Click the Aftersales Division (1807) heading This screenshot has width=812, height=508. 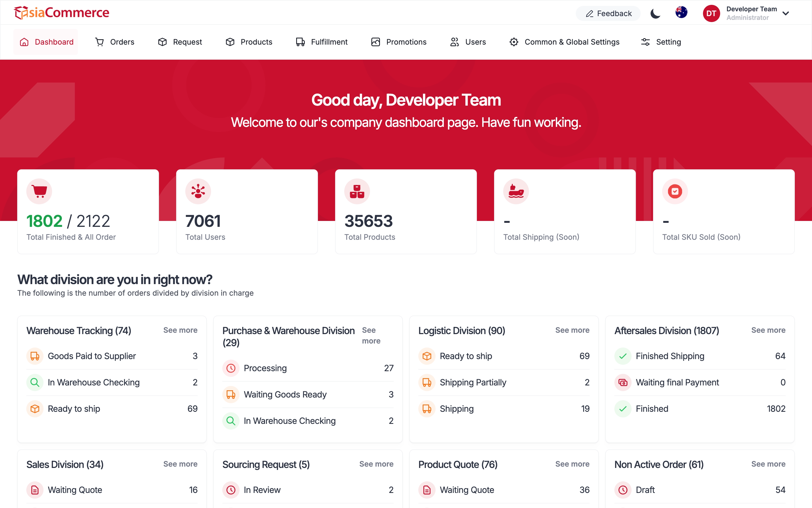tap(667, 331)
